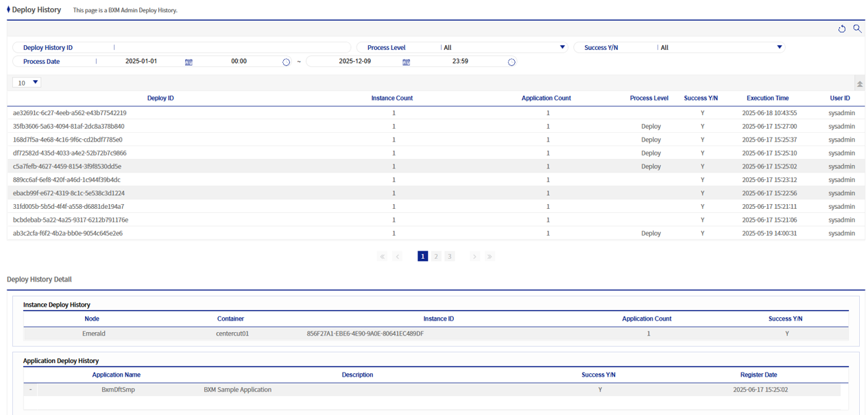Collapse the BxmDftSmp application row
Screen dimensions: 868x415
coord(30,390)
